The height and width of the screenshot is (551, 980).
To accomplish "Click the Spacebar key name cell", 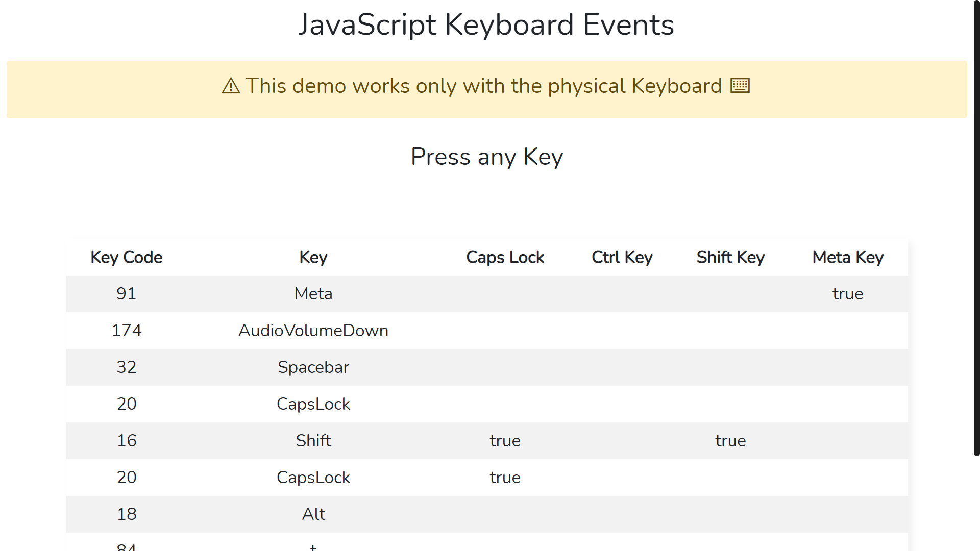I will 313,367.
